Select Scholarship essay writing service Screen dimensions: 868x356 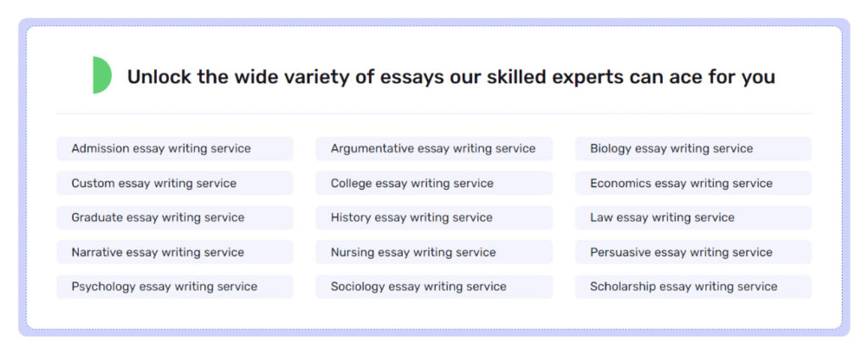(693, 286)
